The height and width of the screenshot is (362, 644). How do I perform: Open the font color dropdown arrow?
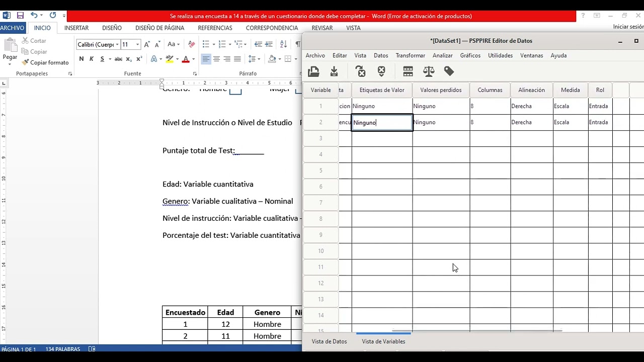point(194,59)
